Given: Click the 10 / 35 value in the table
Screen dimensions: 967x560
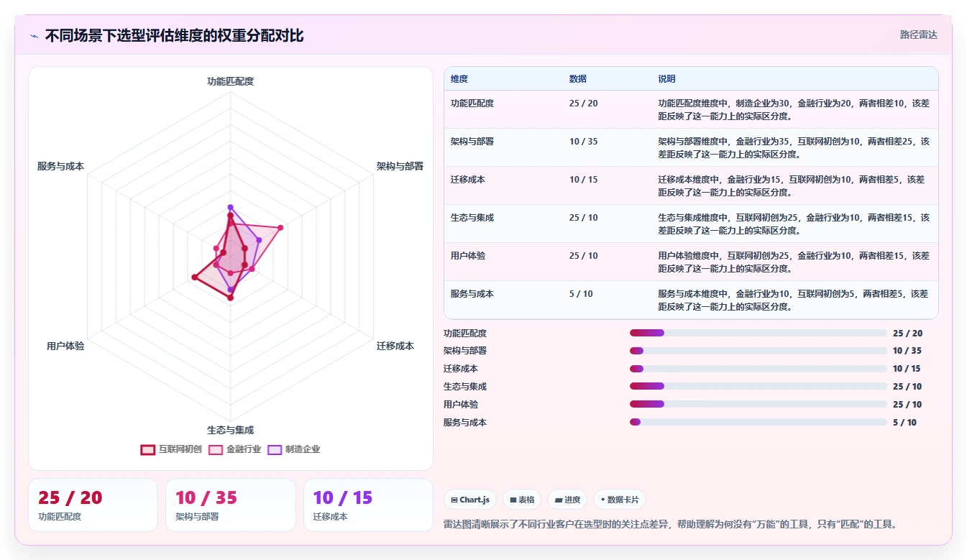Looking at the screenshot, I should pyautogui.click(x=584, y=142).
